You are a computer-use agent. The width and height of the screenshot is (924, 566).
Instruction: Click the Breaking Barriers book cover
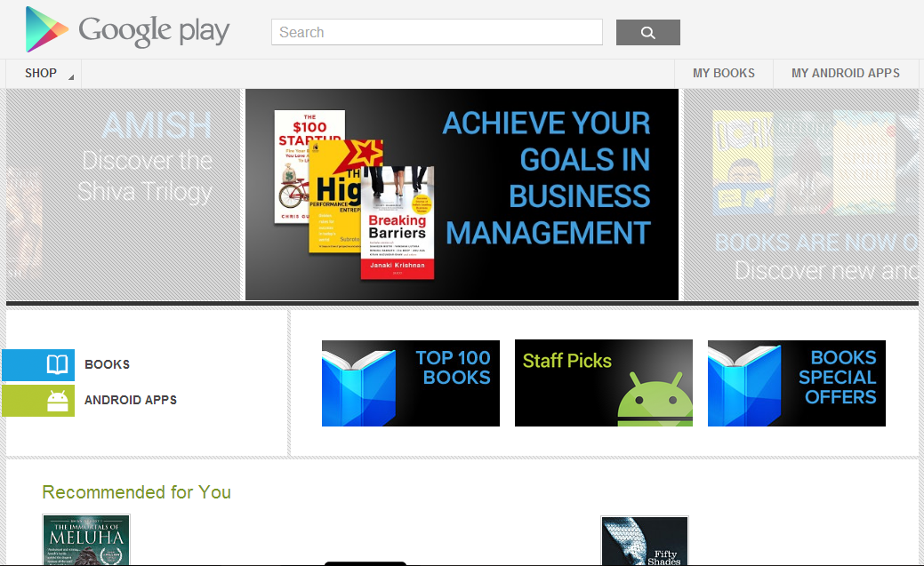tap(398, 223)
